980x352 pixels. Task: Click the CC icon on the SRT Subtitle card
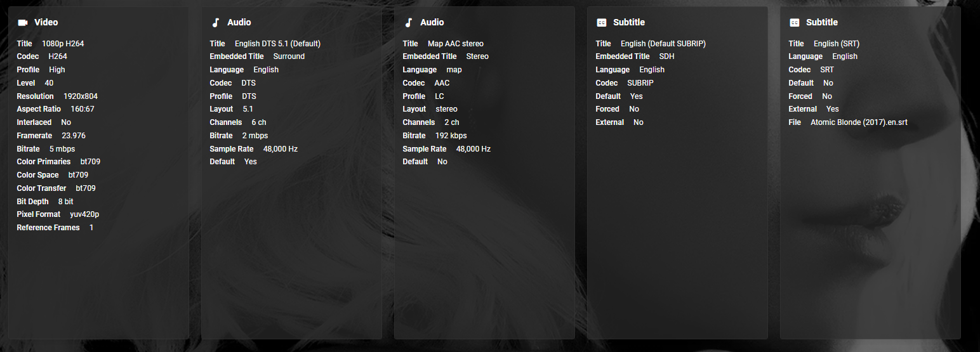(795, 22)
